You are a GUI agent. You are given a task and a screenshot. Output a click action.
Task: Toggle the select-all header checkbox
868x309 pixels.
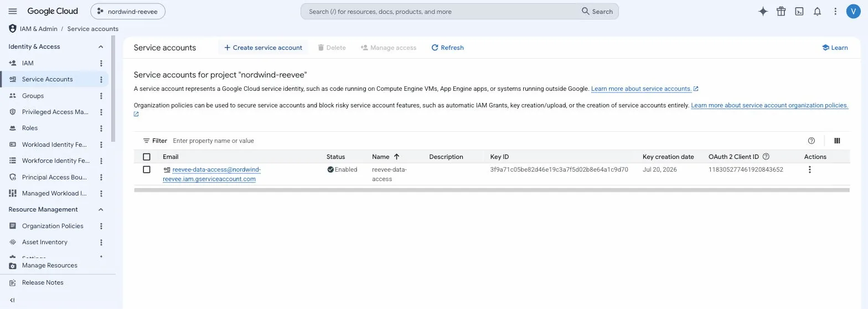click(x=147, y=157)
